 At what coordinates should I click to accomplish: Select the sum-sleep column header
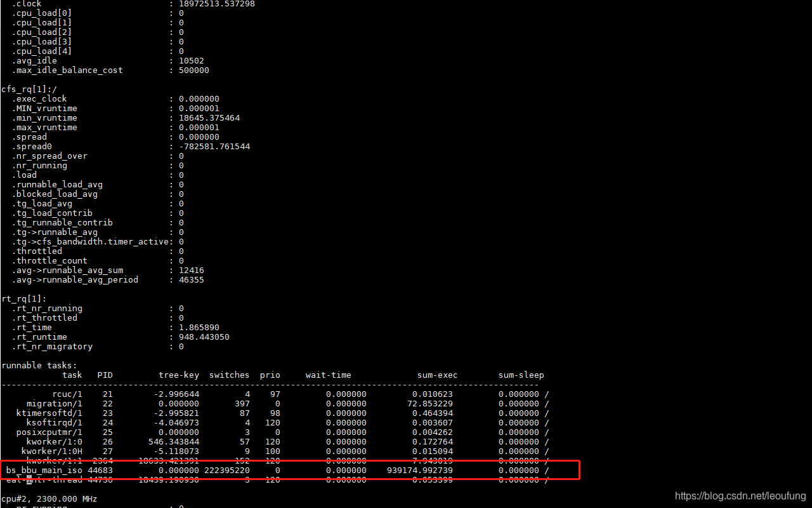point(521,375)
